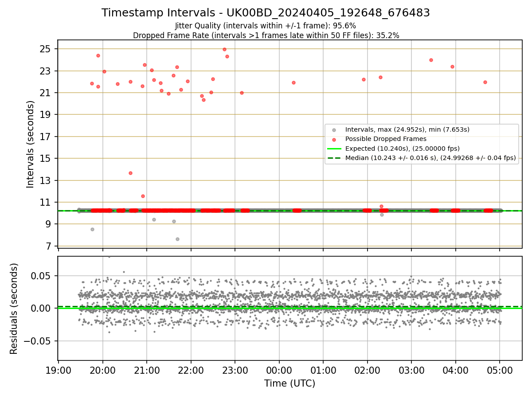Image resolution: width=532 pixels, height=399 pixels.
Task: Click the gray dot marker in the legend
Action: click(x=334, y=130)
